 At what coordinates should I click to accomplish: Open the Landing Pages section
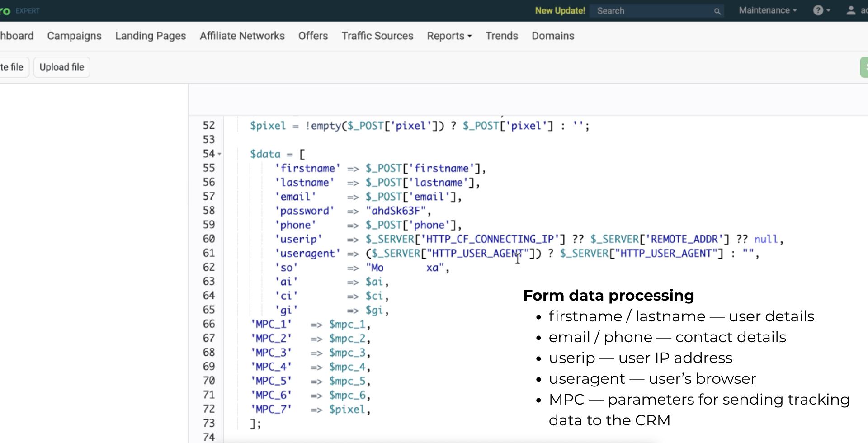tap(151, 36)
